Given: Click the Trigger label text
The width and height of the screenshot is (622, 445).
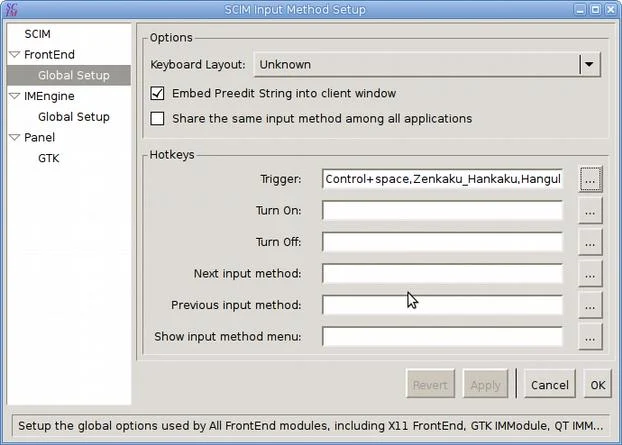Looking at the screenshot, I should (280, 179).
